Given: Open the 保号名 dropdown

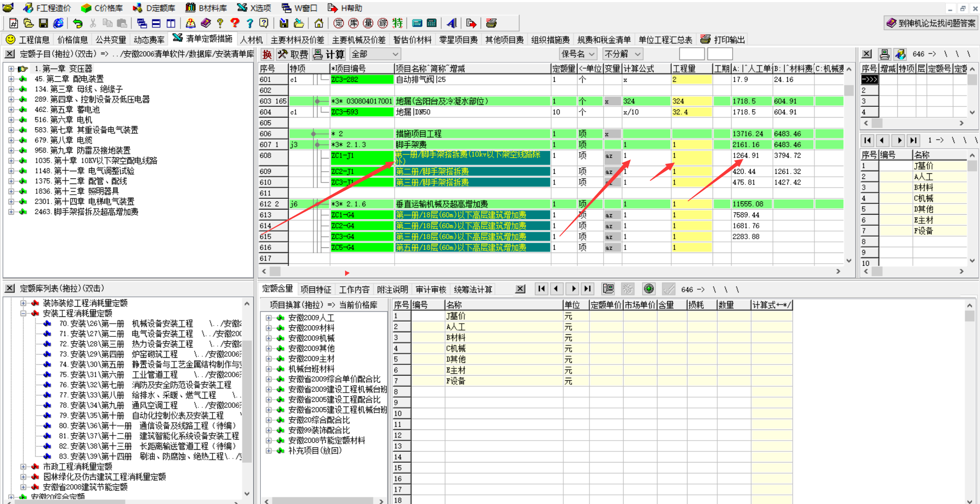Looking at the screenshot, I should [x=578, y=54].
